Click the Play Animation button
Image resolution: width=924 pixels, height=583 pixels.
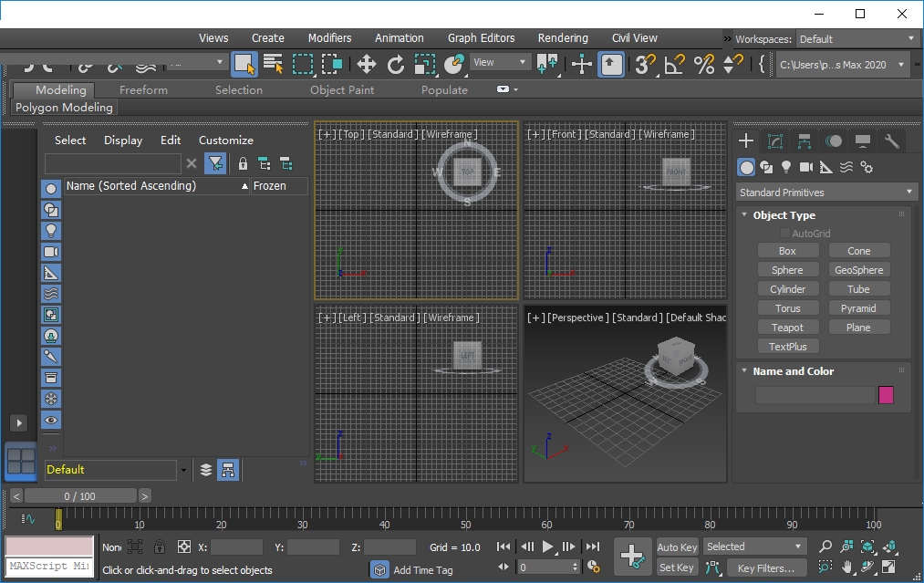(x=548, y=547)
